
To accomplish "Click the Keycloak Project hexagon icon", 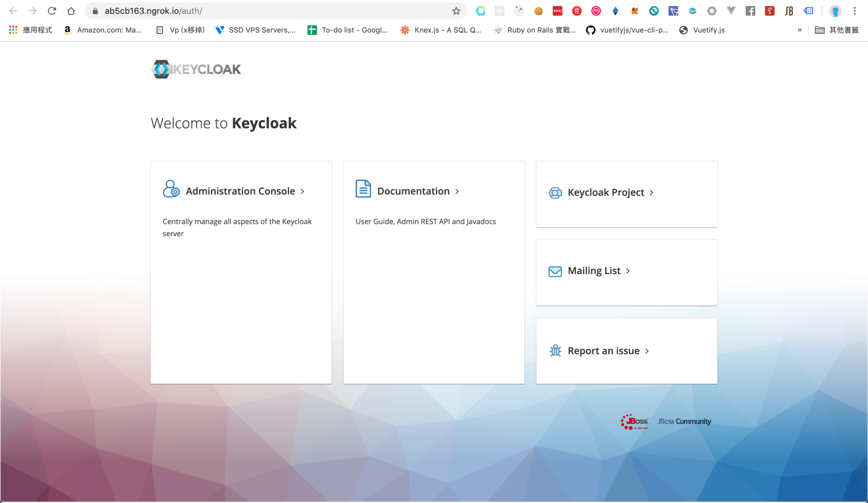I will coord(555,193).
